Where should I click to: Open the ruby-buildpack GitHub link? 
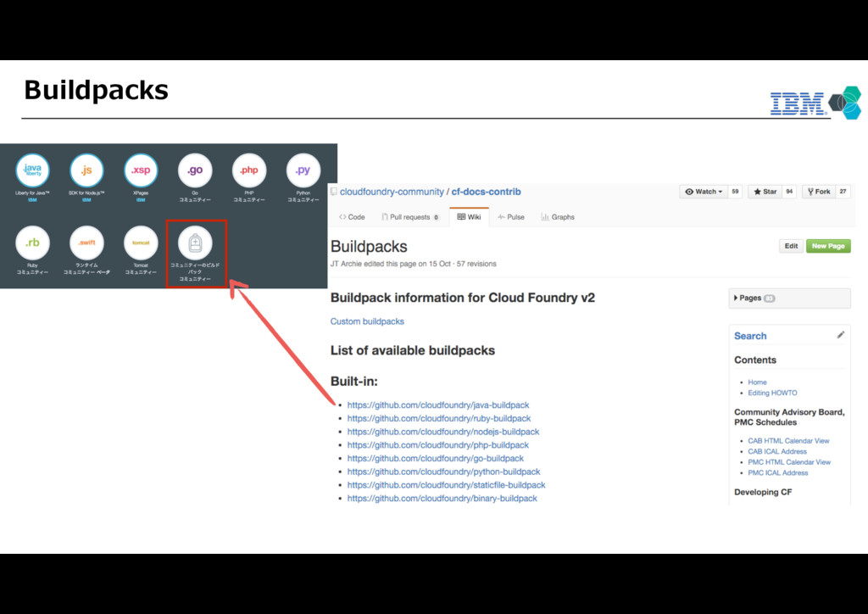(x=439, y=418)
